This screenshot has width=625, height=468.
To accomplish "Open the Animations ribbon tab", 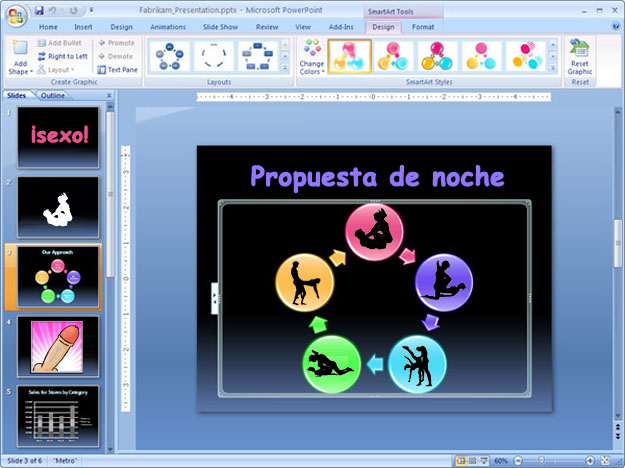I will [168, 27].
